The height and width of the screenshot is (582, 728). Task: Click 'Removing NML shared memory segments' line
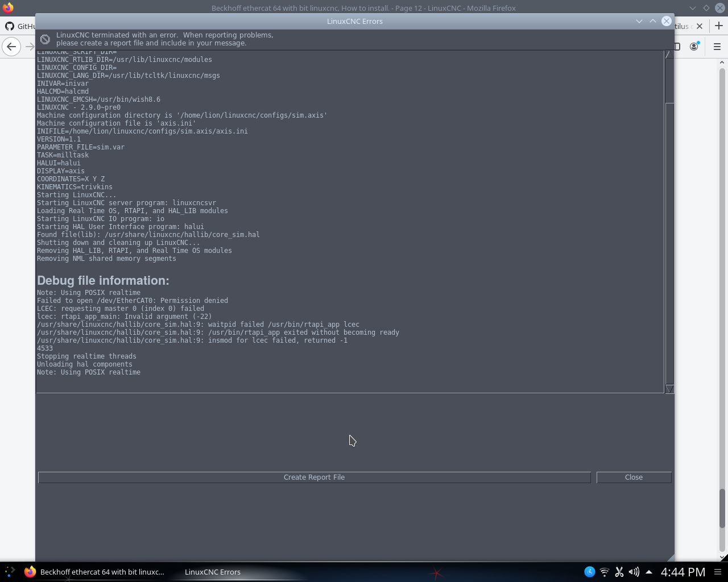click(106, 259)
